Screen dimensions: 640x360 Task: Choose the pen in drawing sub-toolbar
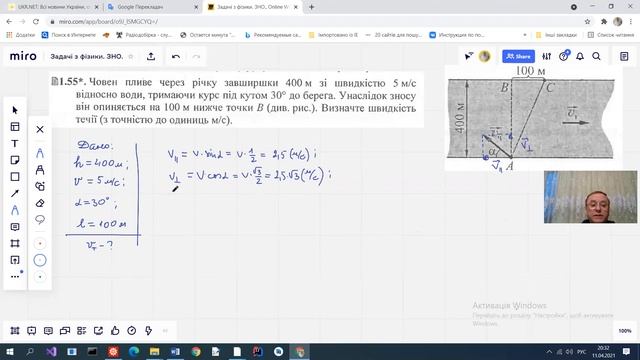(x=40, y=153)
